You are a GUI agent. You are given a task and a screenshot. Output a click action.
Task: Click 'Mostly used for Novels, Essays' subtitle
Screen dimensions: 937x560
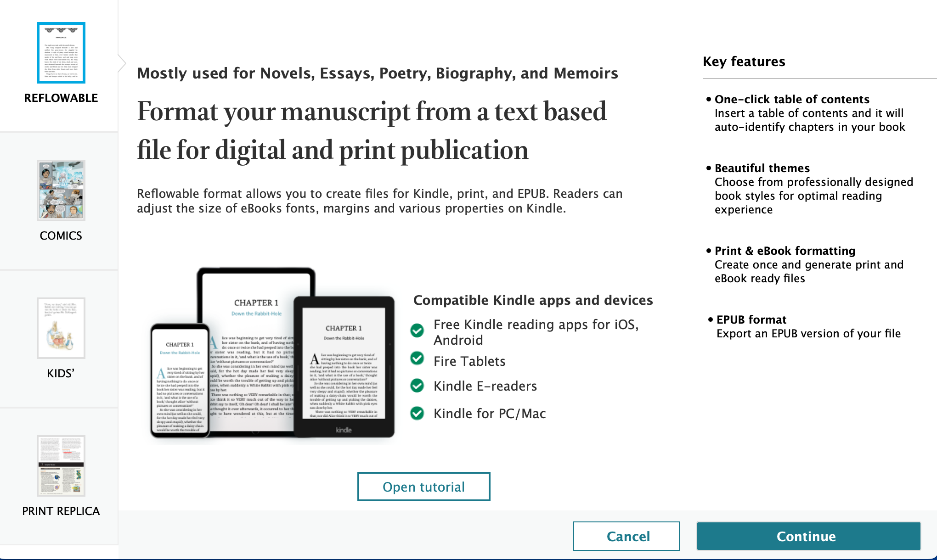pos(378,73)
